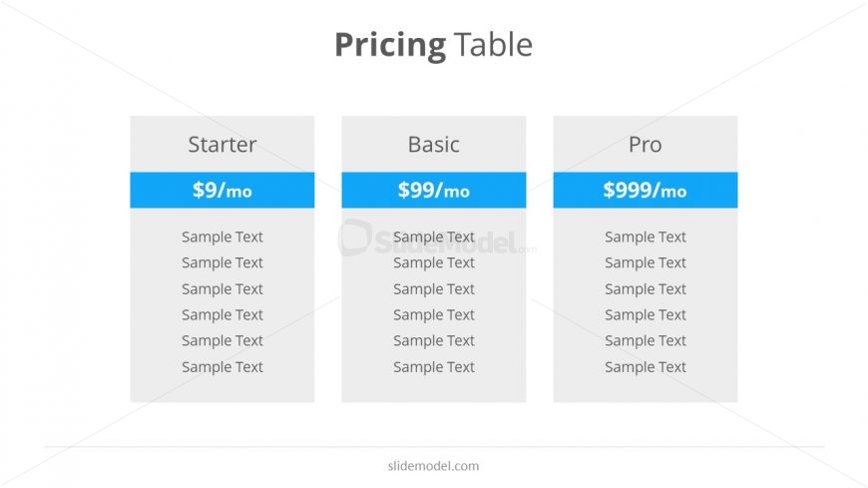Image resolution: width=868 pixels, height=488 pixels.
Task: Select second Sample Text in Basic column
Action: (433, 263)
